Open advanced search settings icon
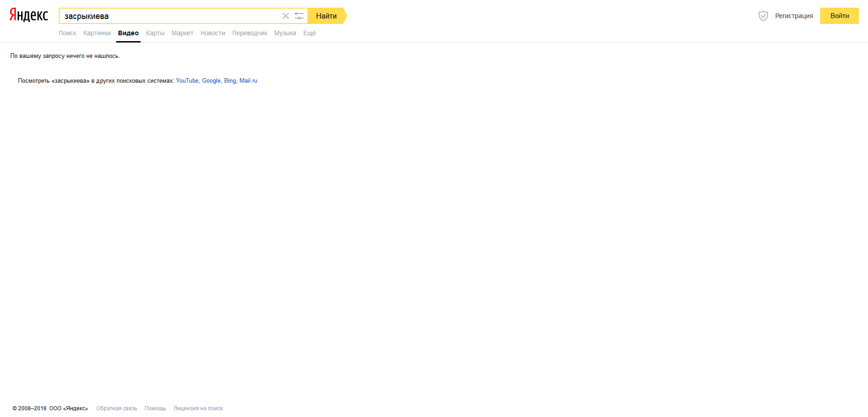 299,16
